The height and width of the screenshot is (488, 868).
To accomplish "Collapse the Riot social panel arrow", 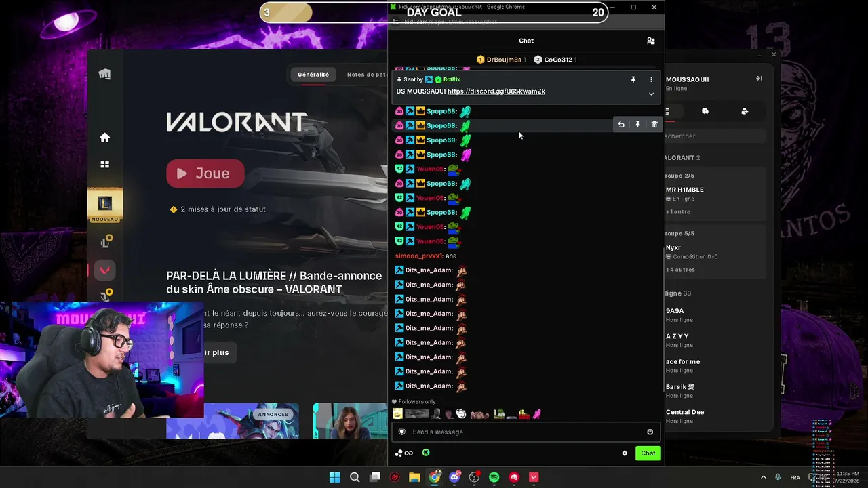I will click(759, 79).
